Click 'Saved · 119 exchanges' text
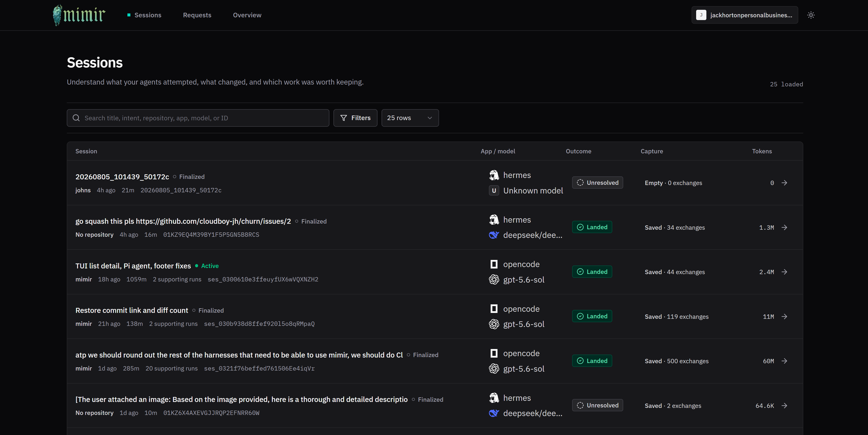The width and height of the screenshot is (868, 435). click(x=677, y=316)
